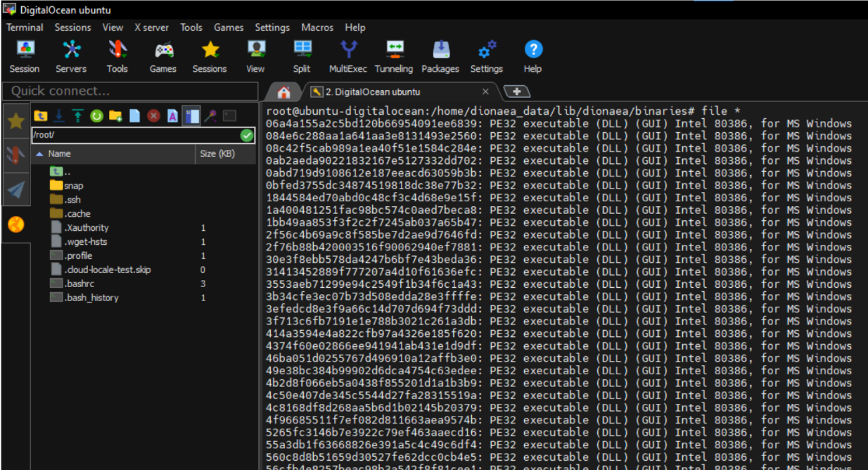Click the Packages toolbar icon
This screenshot has height=470, width=868.
(440, 56)
